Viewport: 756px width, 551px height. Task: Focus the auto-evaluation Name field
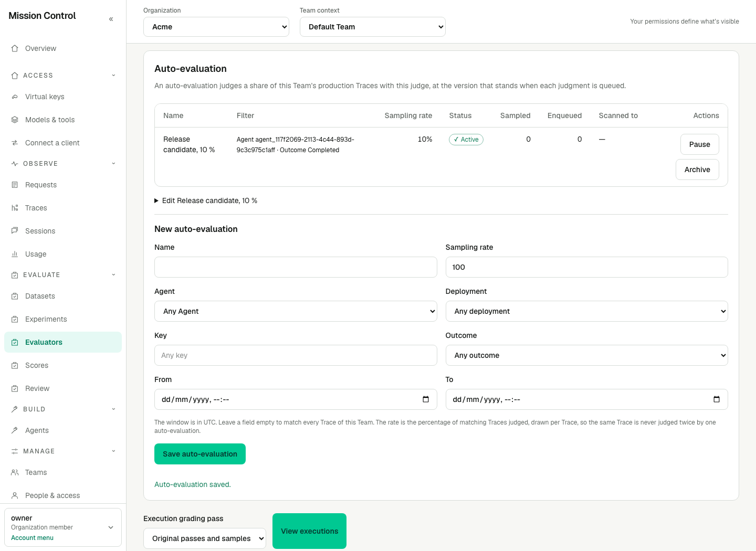click(296, 267)
